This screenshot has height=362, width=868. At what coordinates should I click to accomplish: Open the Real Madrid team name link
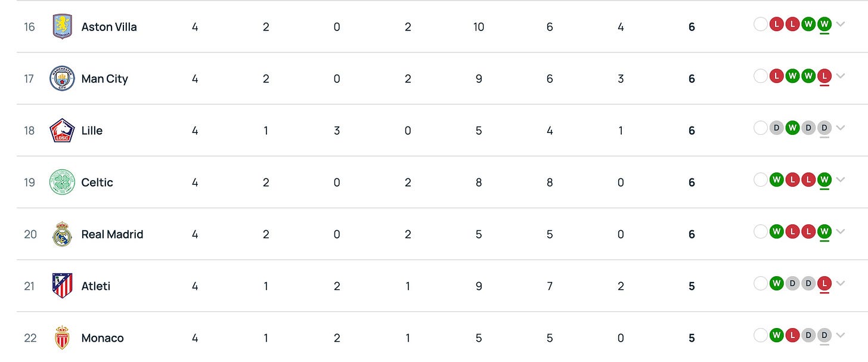click(112, 234)
